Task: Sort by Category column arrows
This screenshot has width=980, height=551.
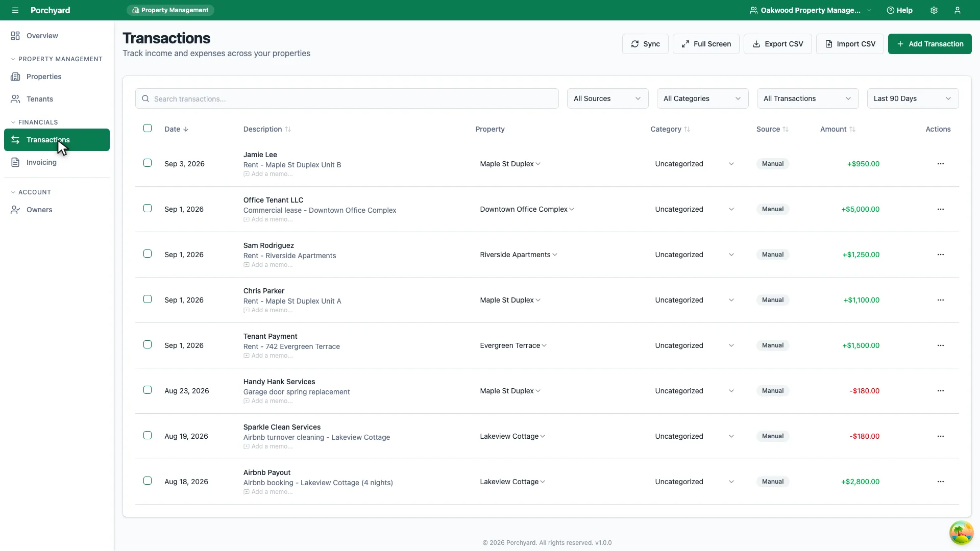Action: 687,129
